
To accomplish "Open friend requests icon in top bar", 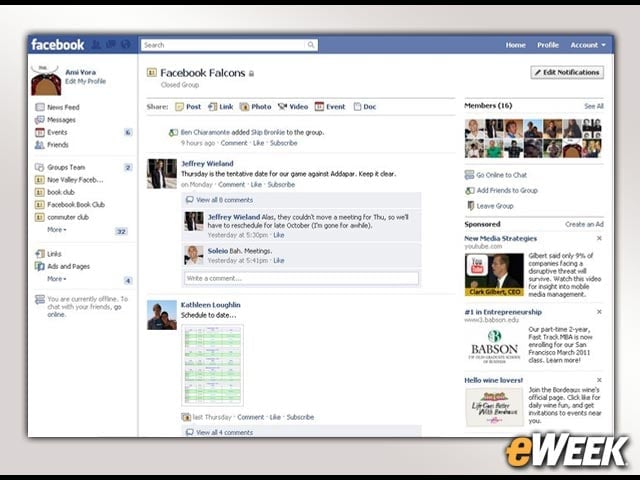I will (96, 44).
